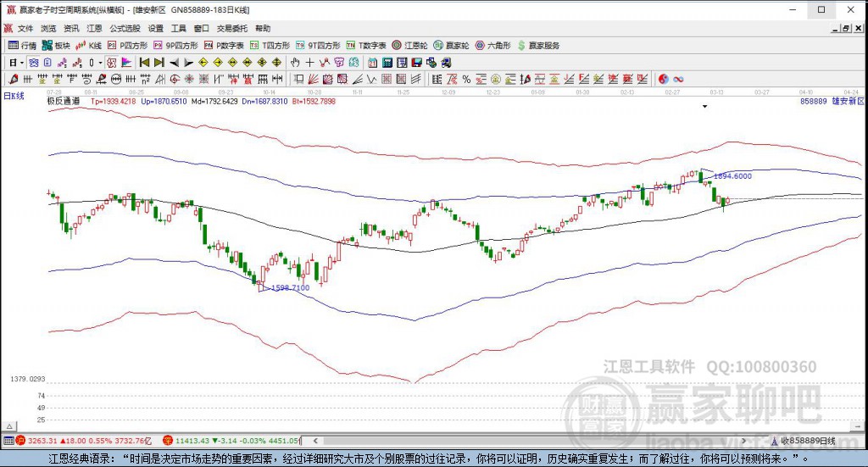This screenshot has height=467, width=868.
Task: Open the 江恩 menu
Action: pyautogui.click(x=94, y=28)
